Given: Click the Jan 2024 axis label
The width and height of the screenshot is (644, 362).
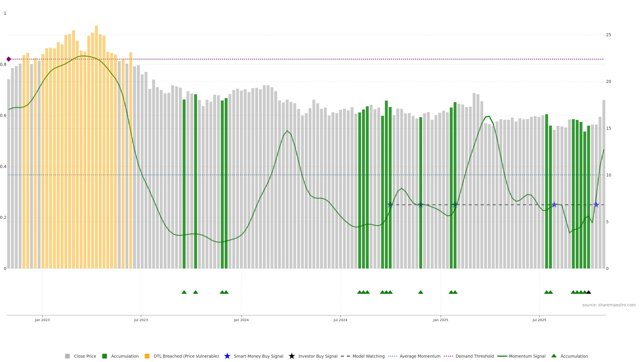Looking at the screenshot, I should 241,320.
